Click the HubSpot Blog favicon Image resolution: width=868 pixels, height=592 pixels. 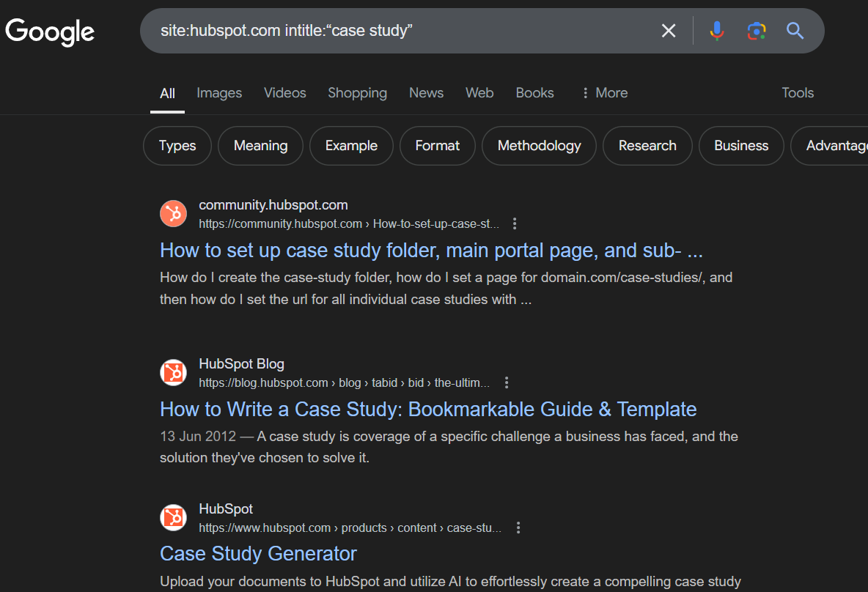point(173,372)
